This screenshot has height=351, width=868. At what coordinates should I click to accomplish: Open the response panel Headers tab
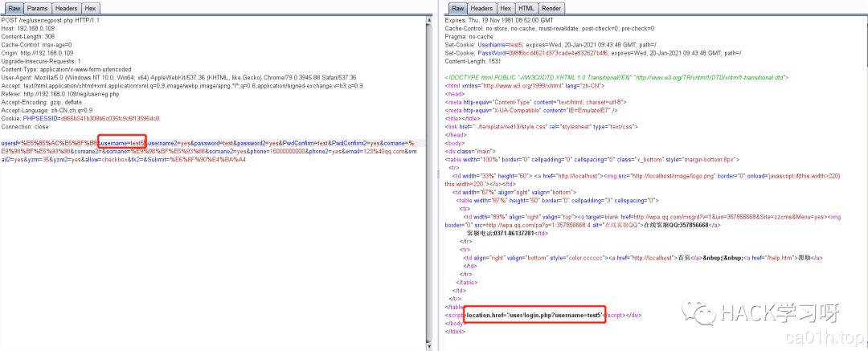tap(481, 8)
